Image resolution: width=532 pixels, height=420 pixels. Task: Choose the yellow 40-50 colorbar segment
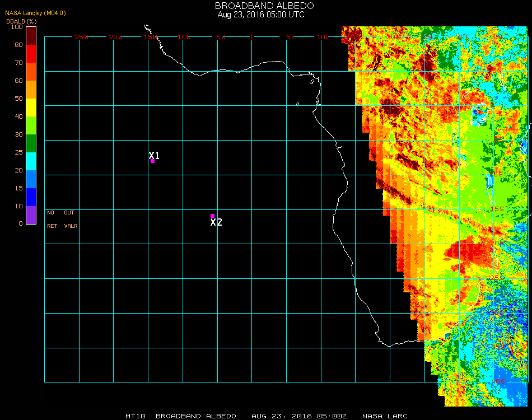pos(31,108)
